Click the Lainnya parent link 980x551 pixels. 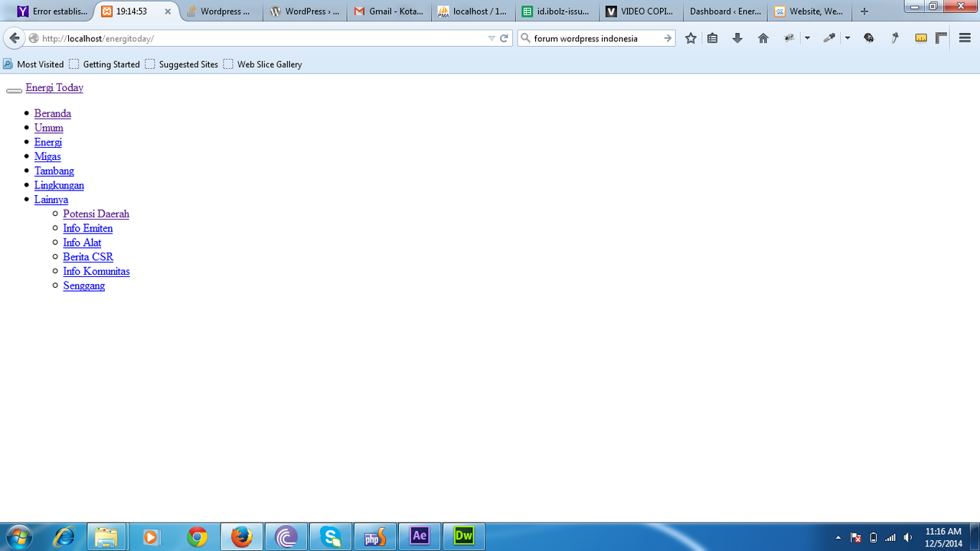pos(51,200)
